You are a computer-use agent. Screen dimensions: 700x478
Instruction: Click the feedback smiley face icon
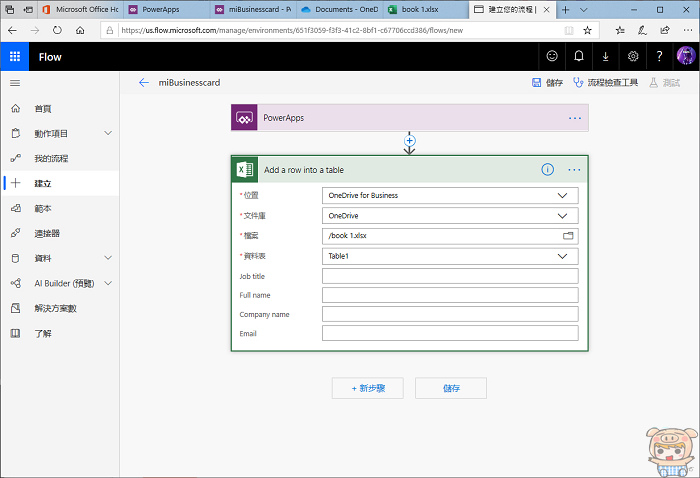pyautogui.click(x=551, y=57)
